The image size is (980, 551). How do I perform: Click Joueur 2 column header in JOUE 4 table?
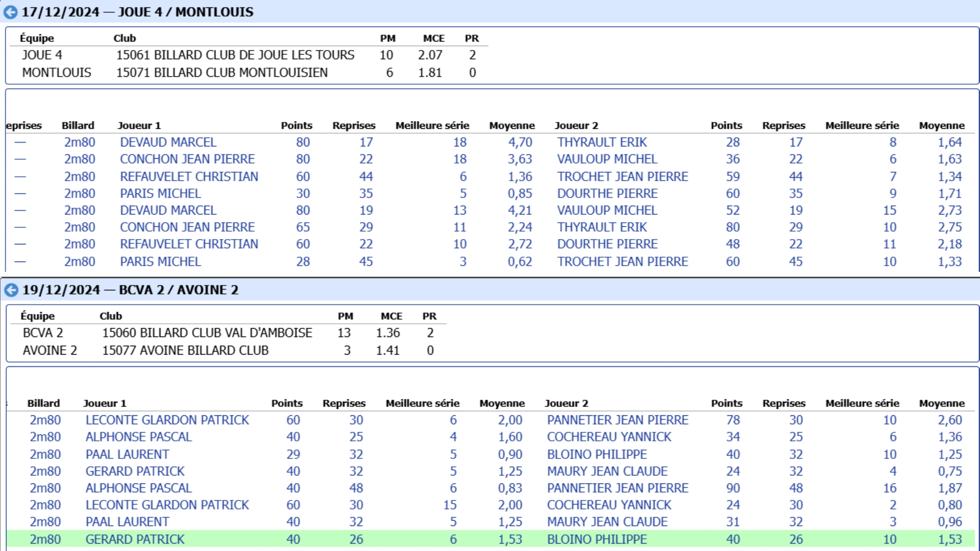coord(576,126)
